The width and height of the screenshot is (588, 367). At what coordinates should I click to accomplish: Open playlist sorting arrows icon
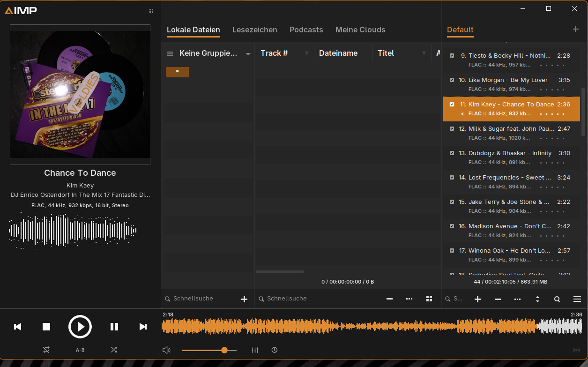click(537, 299)
